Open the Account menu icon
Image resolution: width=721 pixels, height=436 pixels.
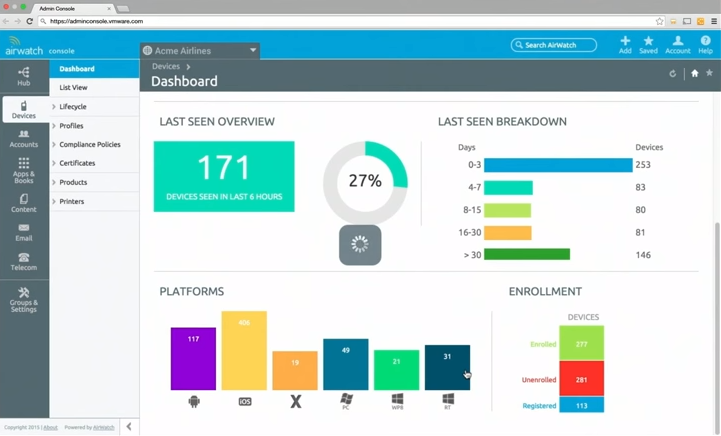tap(678, 45)
